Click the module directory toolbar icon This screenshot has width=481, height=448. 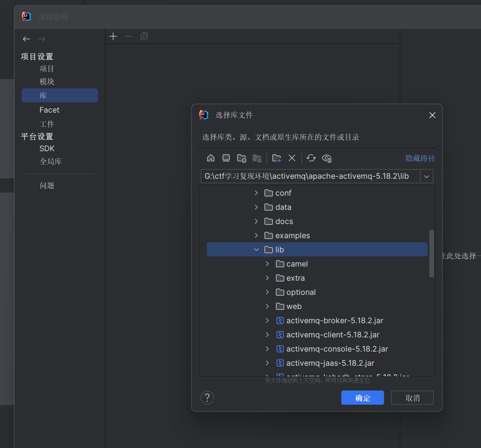[257, 158]
